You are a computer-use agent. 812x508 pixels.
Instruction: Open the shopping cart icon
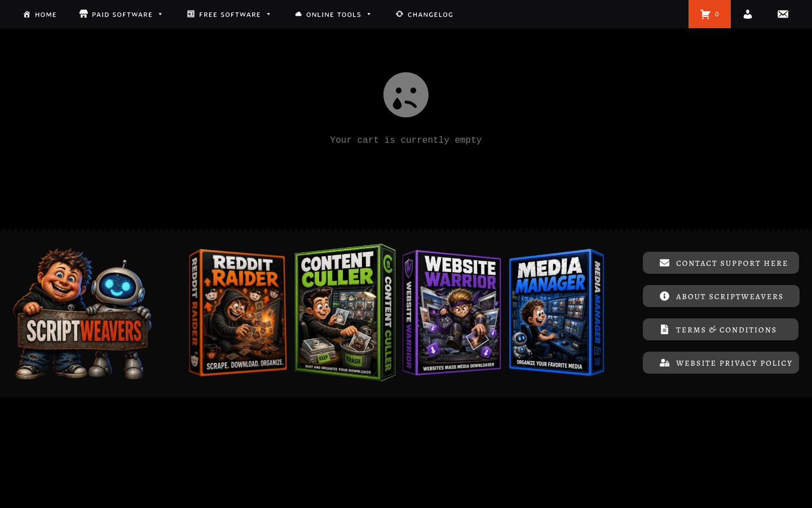[x=705, y=14]
